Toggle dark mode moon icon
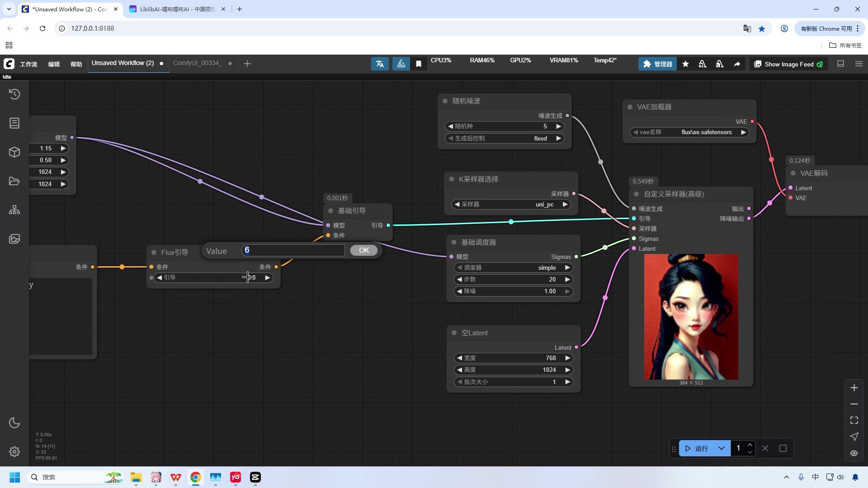The width and height of the screenshot is (868, 488). click(x=14, y=423)
